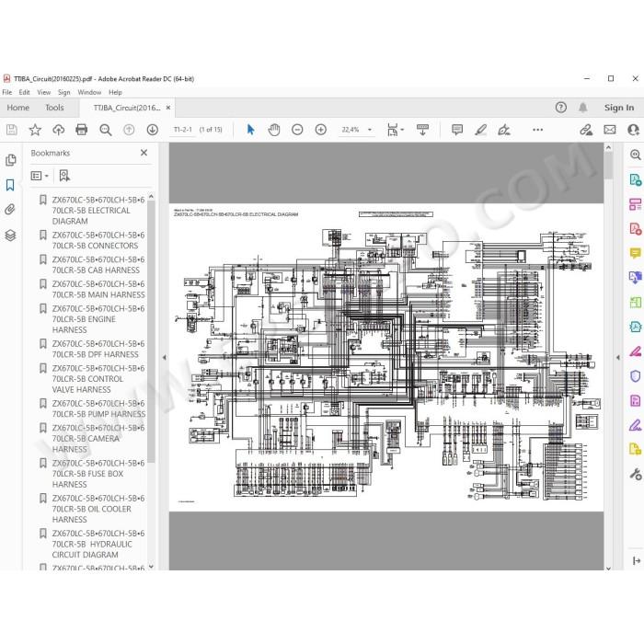Choose the Selection arrow tool
Viewport: 644px width, 644px height.
[x=250, y=130]
